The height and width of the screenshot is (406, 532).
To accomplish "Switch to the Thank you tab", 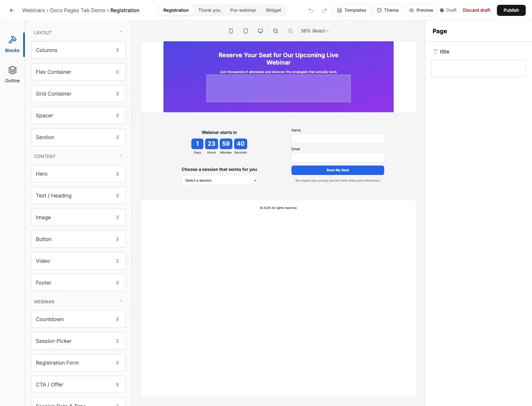I will coord(209,10).
